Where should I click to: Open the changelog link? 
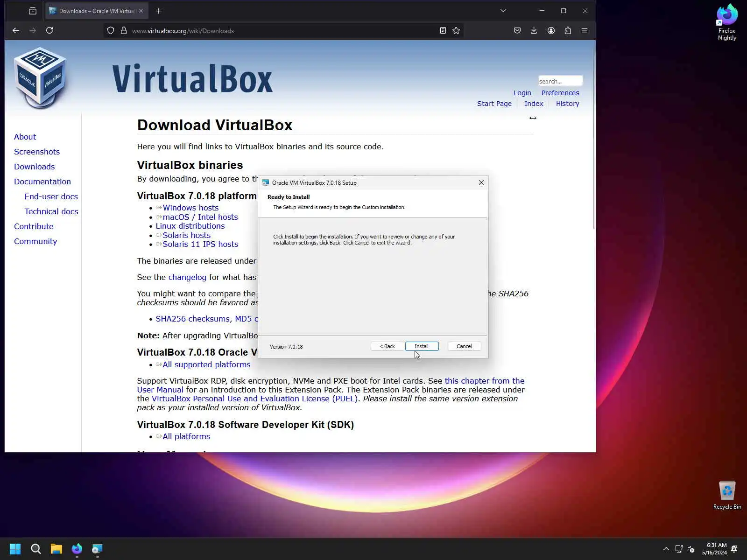click(187, 277)
